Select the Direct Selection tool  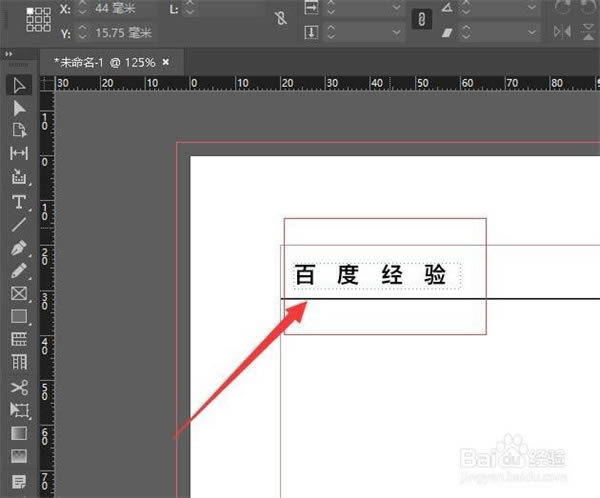[x=19, y=108]
